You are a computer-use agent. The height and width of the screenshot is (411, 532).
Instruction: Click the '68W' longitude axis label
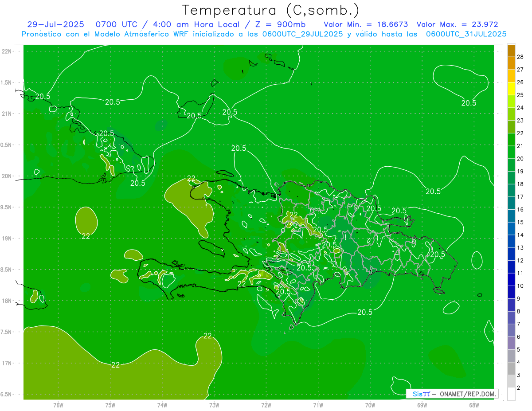[x=473, y=405]
